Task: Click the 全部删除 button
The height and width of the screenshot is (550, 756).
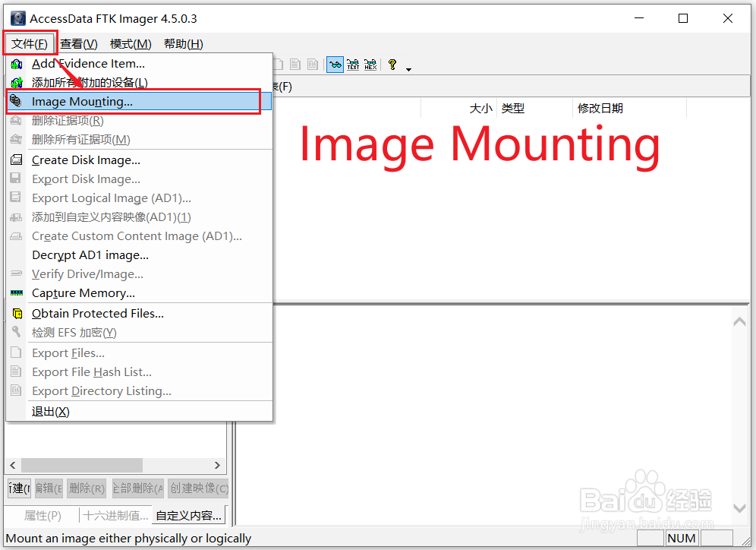Action: (x=138, y=488)
